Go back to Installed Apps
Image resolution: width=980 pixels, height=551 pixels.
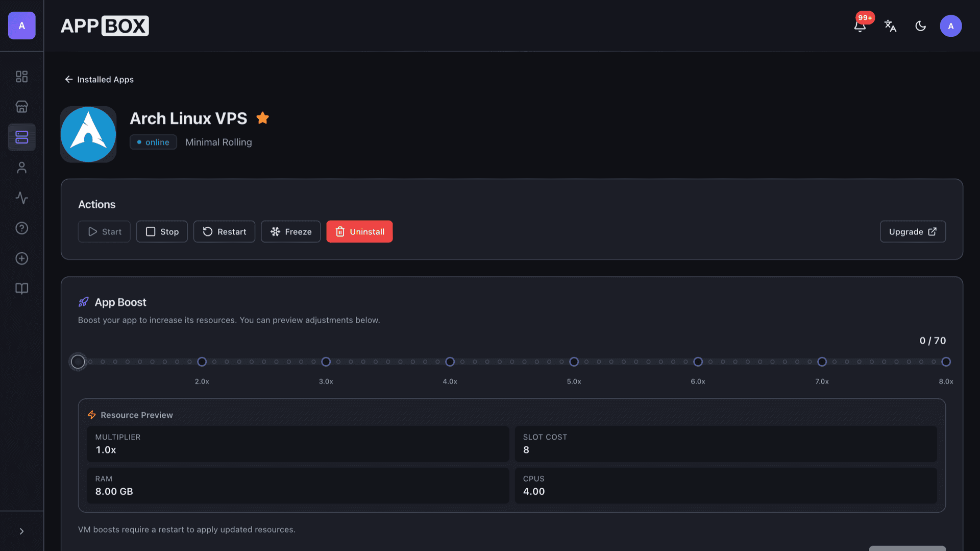[99, 79]
